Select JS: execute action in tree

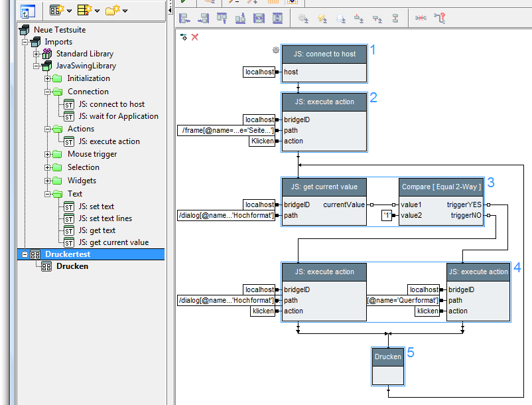click(x=109, y=141)
